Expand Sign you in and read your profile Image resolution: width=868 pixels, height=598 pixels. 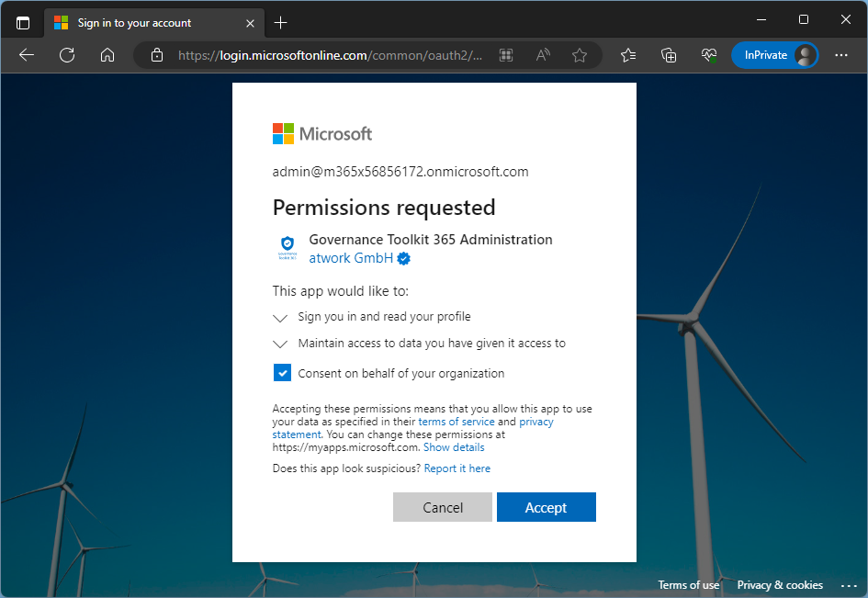[281, 318]
